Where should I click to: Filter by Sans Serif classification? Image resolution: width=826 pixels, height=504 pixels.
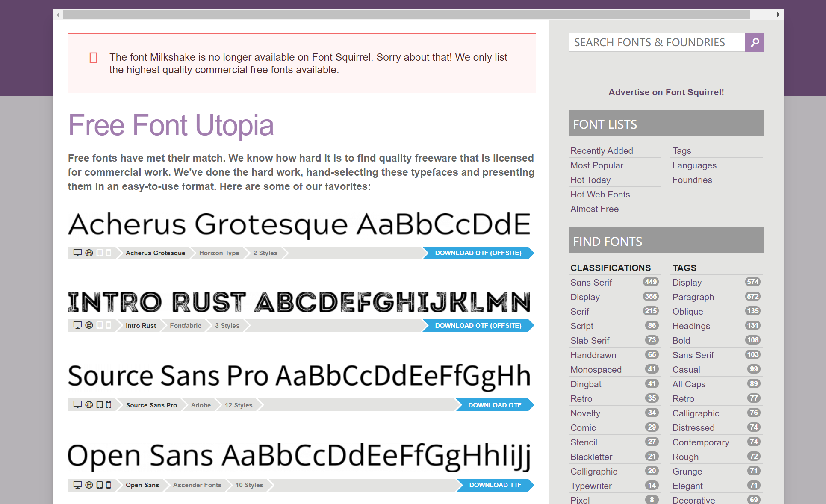591,283
